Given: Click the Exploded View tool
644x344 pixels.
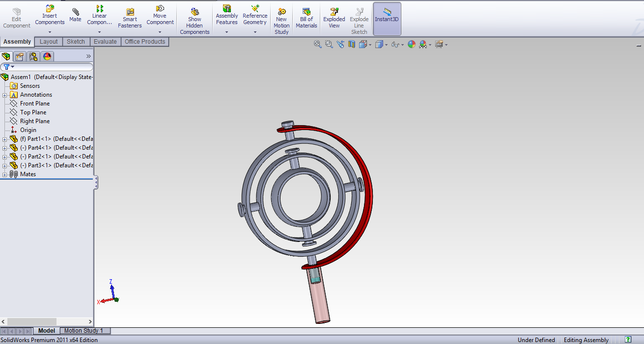Looking at the screenshot, I should [x=334, y=18].
